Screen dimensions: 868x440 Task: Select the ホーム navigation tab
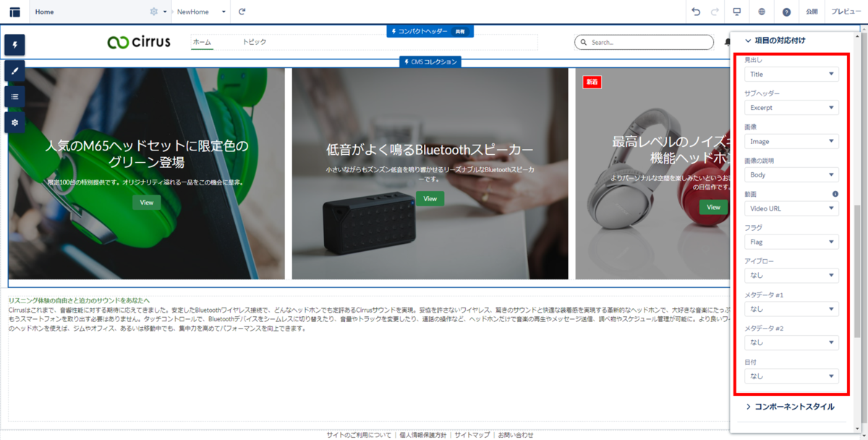202,42
